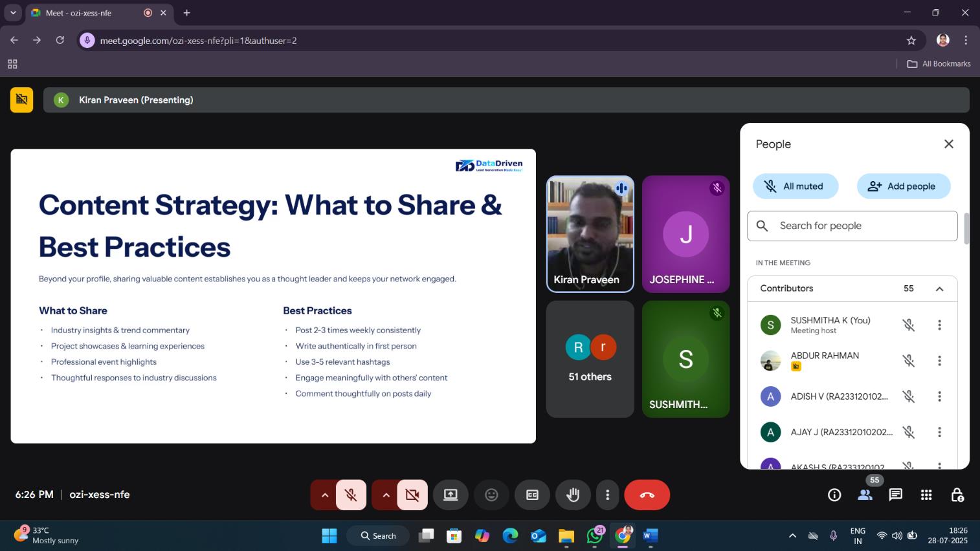Open the meeting details info icon
Image resolution: width=980 pixels, height=551 pixels.
pos(834,495)
